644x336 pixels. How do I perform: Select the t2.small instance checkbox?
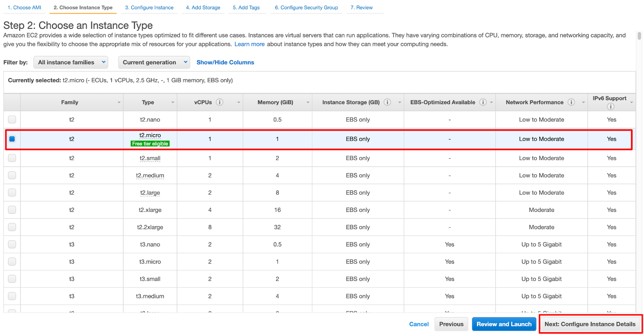click(x=12, y=158)
